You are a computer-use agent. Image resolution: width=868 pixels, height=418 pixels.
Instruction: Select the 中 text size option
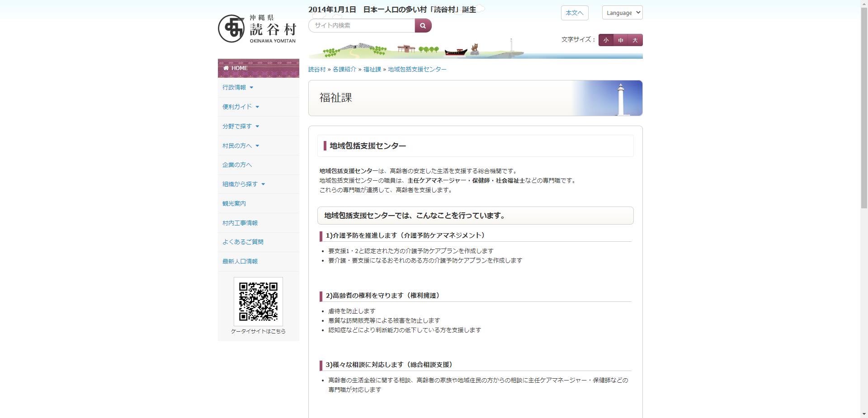pyautogui.click(x=621, y=40)
